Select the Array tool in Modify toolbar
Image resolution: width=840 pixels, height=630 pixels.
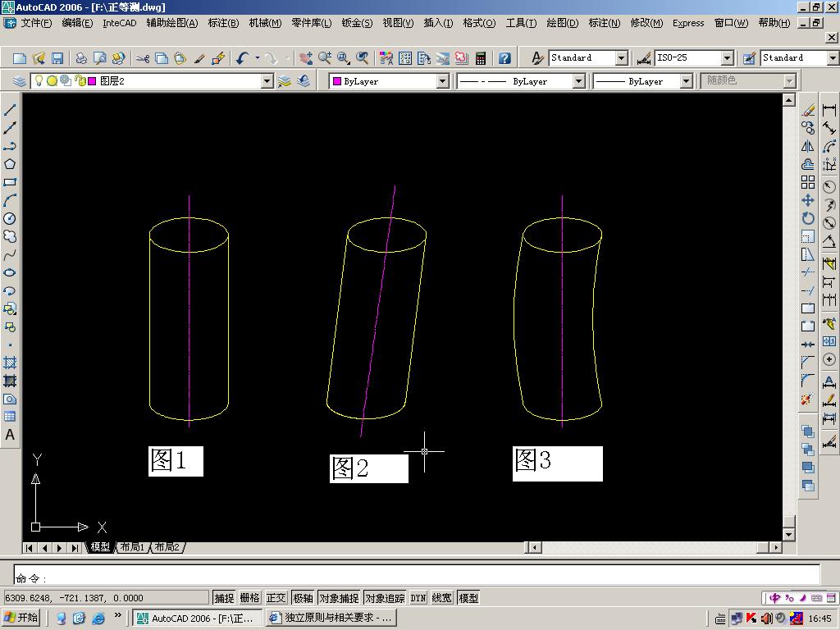(808, 182)
